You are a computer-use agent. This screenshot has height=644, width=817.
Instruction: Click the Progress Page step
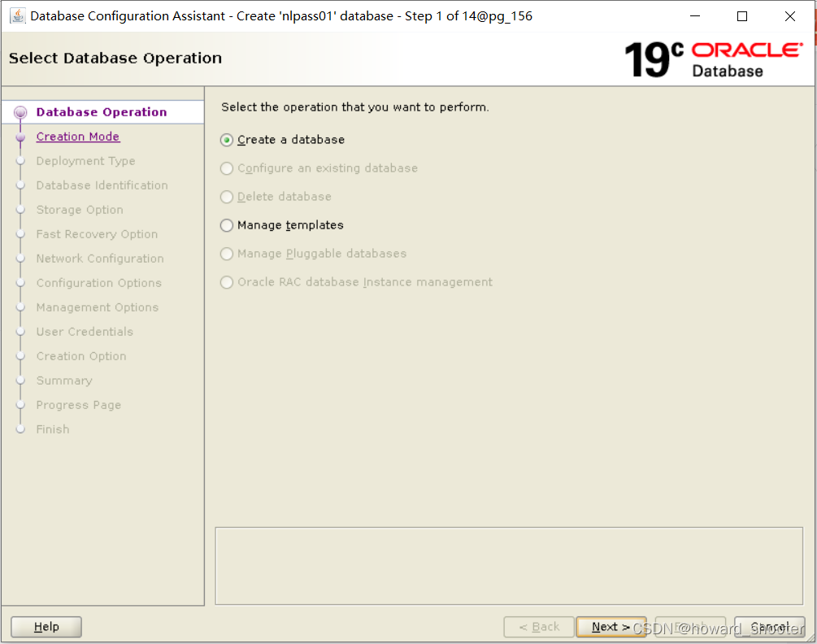tap(79, 405)
